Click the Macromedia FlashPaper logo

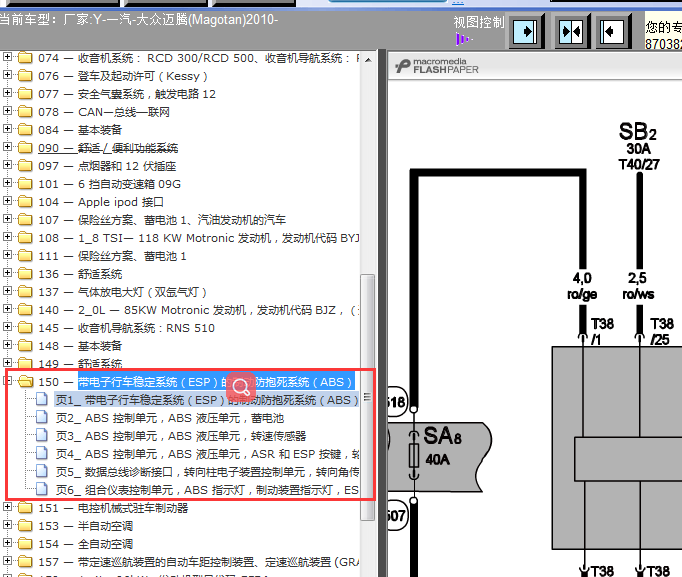click(x=437, y=66)
